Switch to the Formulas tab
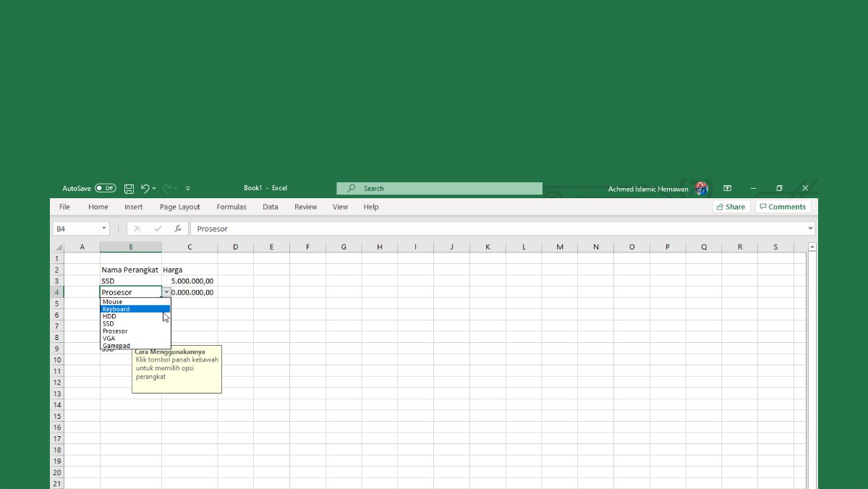This screenshot has width=868, height=489. 231,207
